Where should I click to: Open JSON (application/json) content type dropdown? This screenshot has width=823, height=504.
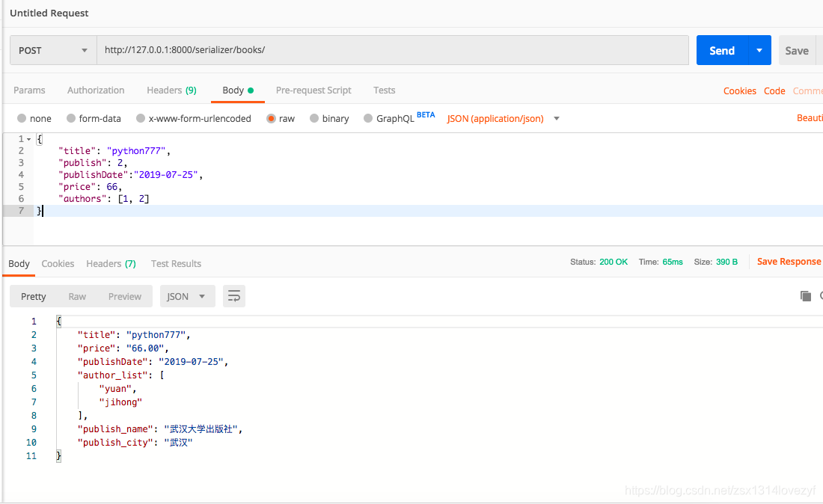click(x=503, y=119)
